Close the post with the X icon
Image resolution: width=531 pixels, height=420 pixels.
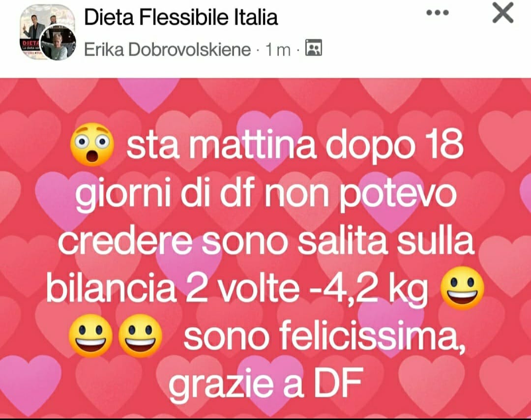[x=503, y=14]
